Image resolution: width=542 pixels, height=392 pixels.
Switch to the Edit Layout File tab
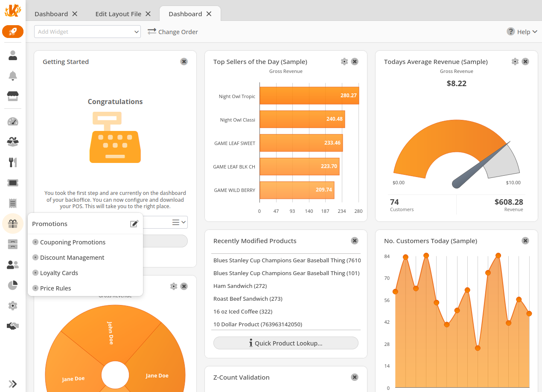pos(118,14)
